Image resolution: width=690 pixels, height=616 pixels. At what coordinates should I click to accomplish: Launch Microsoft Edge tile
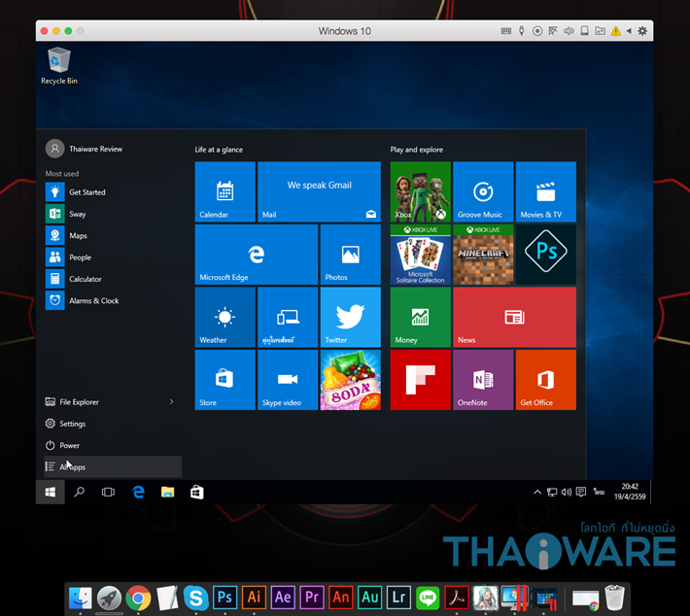pos(257,255)
